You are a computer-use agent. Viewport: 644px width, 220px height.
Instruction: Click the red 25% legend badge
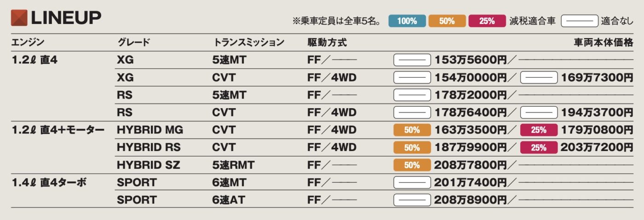click(487, 21)
